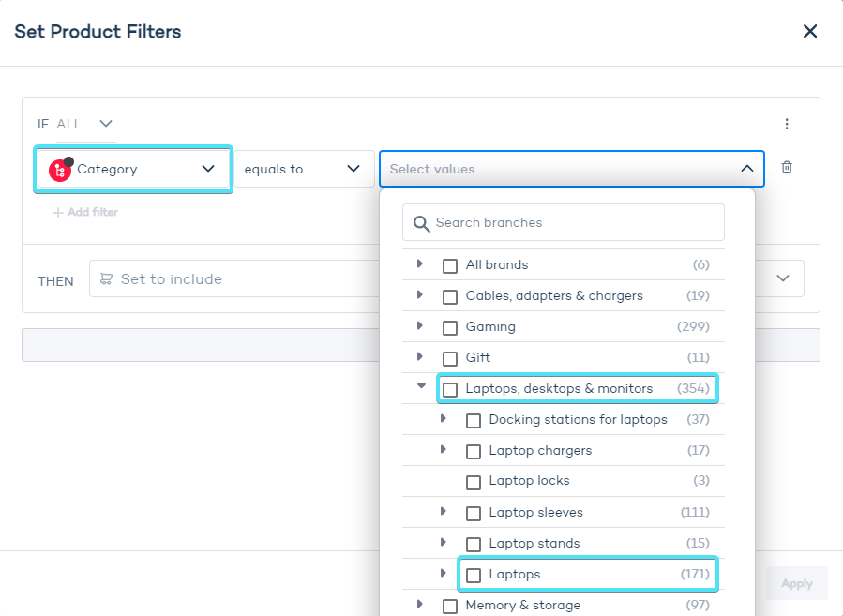This screenshot has height=616, width=843.
Task: Expand the Cables, adapters & chargers branch
Action: coord(420,295)
